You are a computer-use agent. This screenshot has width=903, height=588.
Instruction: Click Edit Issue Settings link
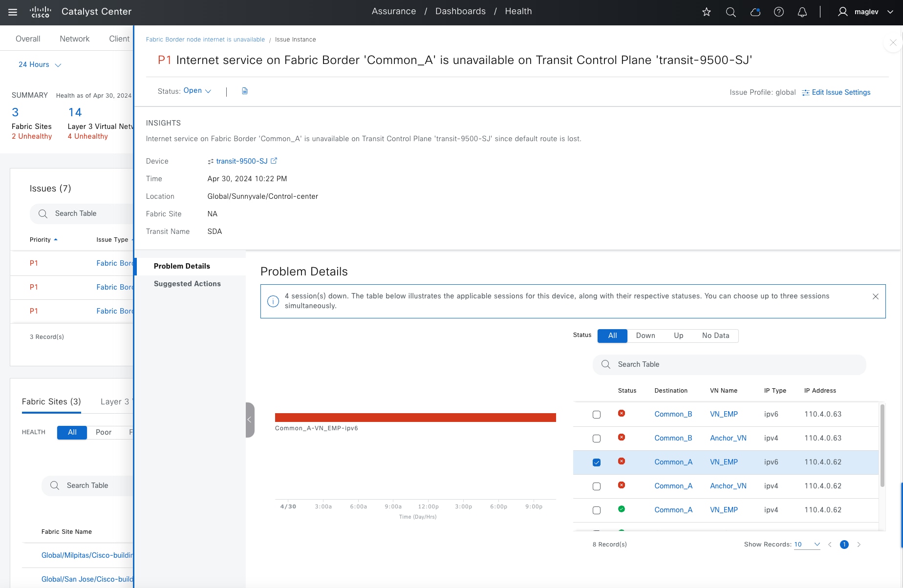(840, 92)
